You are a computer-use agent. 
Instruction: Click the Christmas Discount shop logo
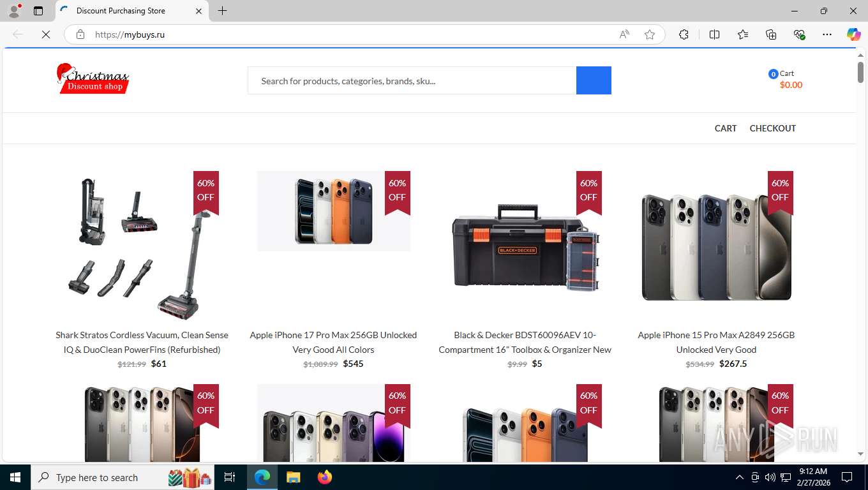click(x=93, y=78)
